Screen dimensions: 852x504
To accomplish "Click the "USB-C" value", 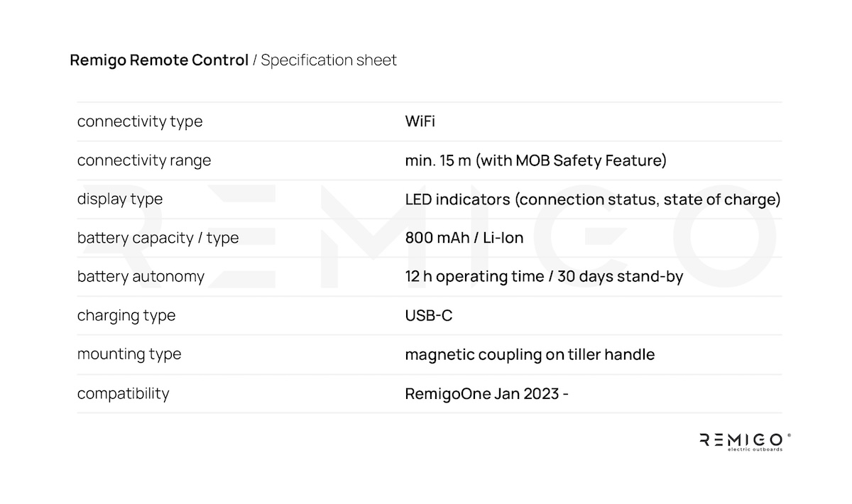I will (x=428, y=315).
